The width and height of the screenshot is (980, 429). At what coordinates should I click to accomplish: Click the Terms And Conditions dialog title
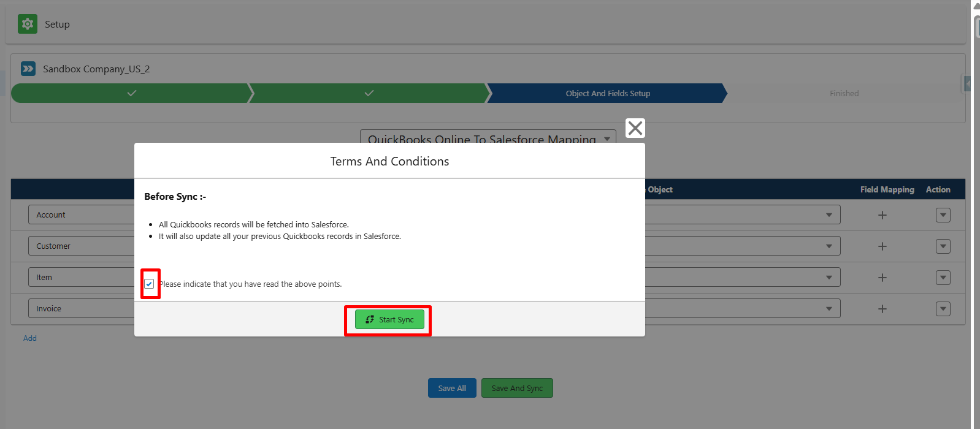(x=389, y=161)
